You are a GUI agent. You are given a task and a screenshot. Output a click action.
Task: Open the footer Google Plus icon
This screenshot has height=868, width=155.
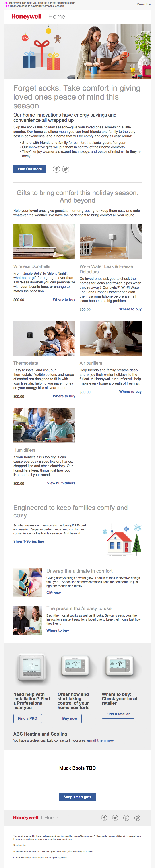126,818
